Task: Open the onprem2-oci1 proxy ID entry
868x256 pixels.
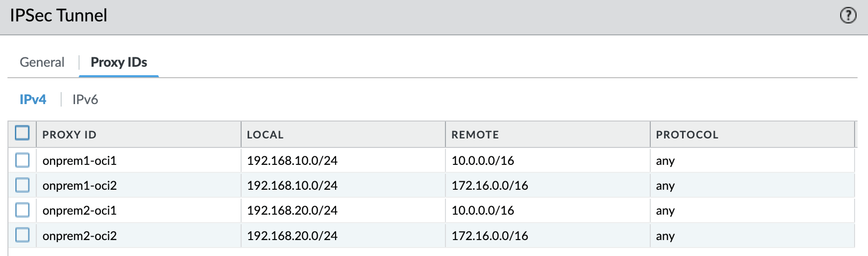Action: (x=80, y=211)
